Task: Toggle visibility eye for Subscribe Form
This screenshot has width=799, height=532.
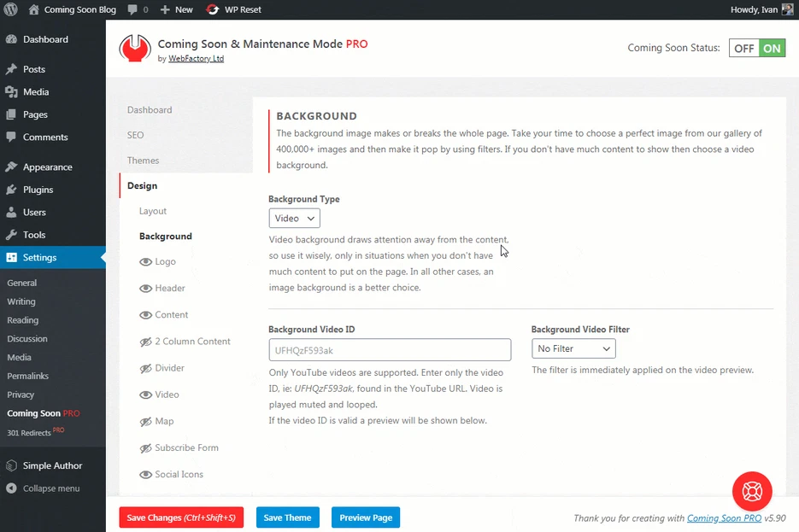Action: coord(145,447)
